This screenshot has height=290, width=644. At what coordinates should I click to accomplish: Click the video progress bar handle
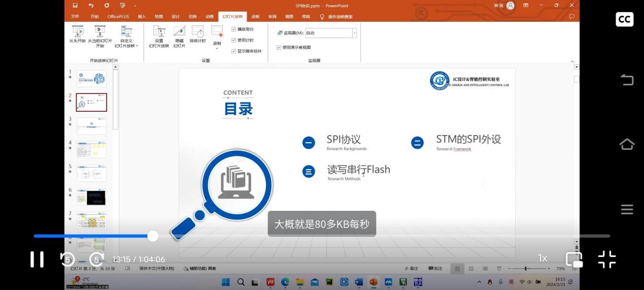click(x=153, y=236)
